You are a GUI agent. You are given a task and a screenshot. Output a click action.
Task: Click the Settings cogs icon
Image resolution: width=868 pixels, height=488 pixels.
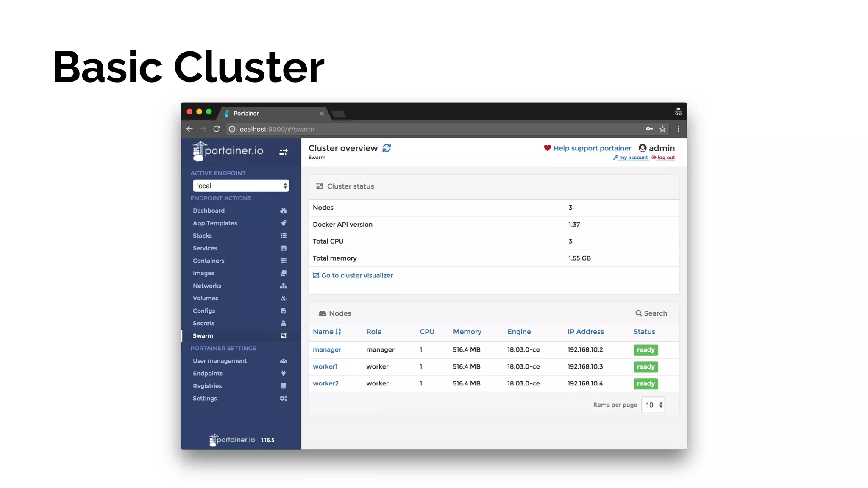click(x=284, y=399)
